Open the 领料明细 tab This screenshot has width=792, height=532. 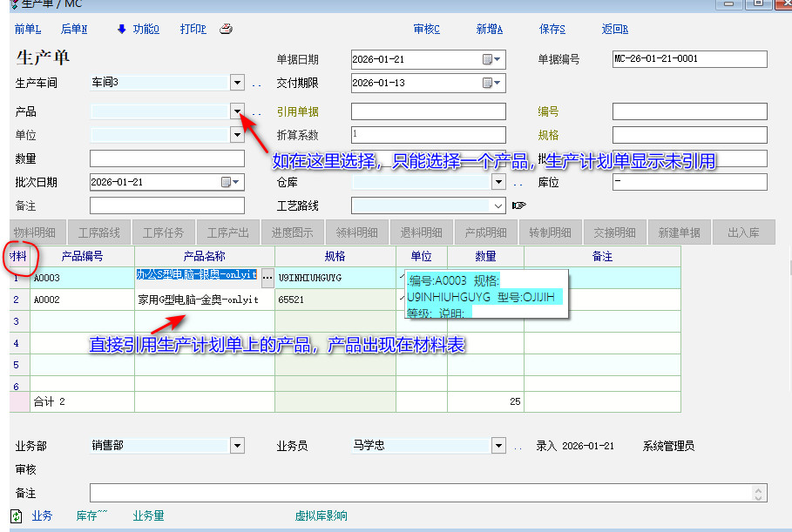coord(357,232)
